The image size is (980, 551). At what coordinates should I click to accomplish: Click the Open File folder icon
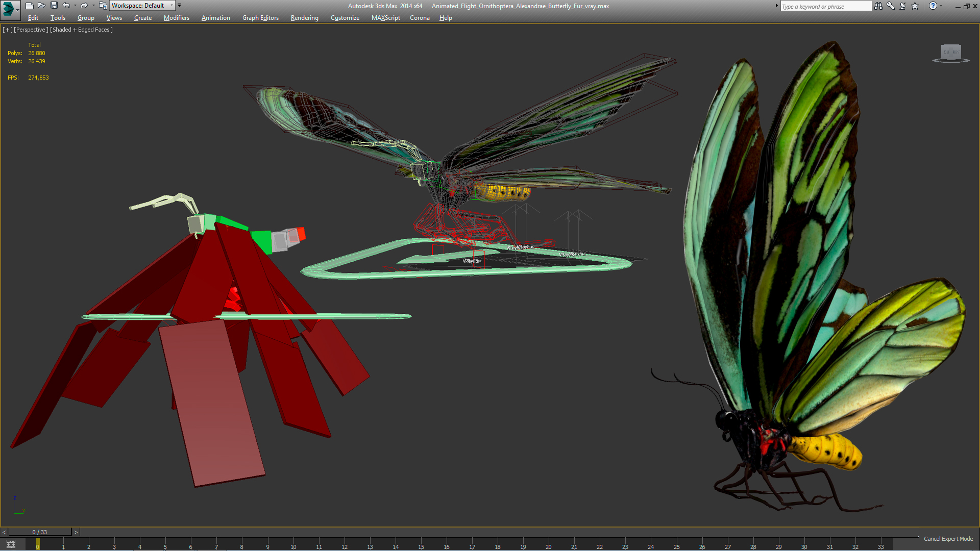click(42, 6)
